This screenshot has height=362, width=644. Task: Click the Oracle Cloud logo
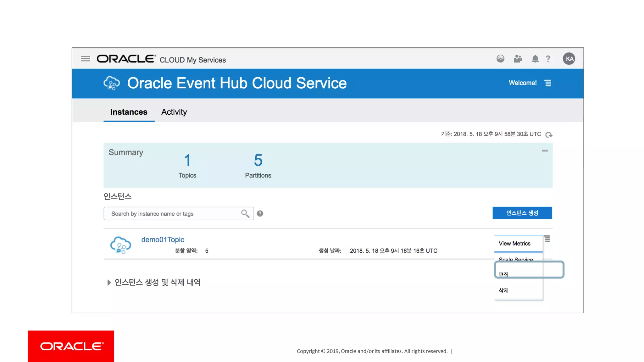[x=126, y=59]
